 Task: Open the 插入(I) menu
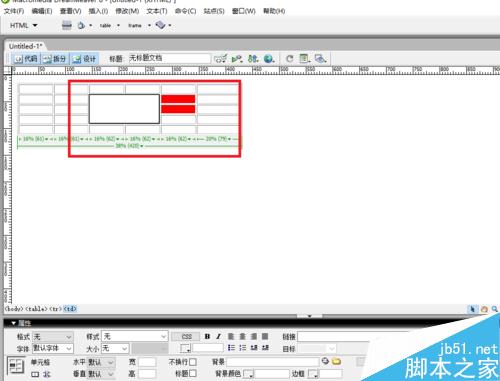pos(98,11)
